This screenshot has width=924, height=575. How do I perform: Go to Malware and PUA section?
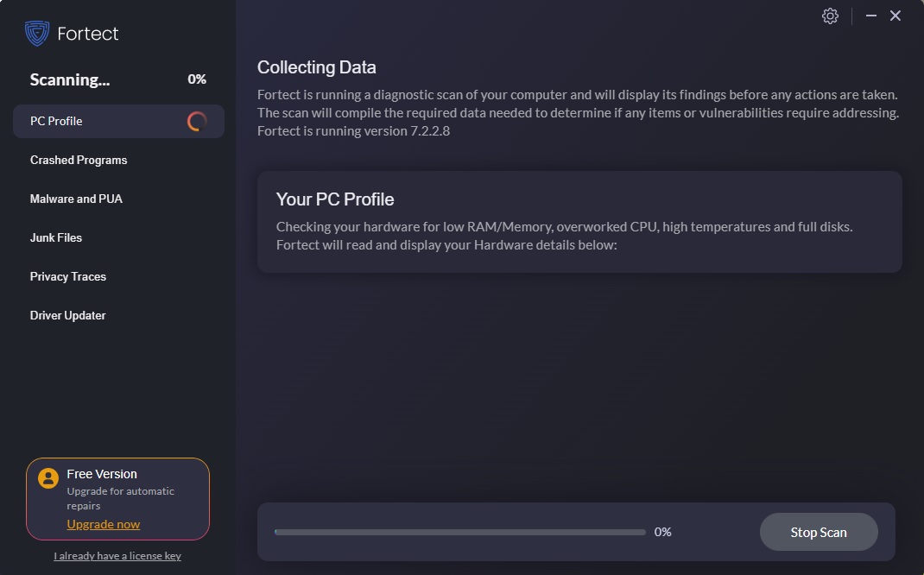tap(76, 199)
